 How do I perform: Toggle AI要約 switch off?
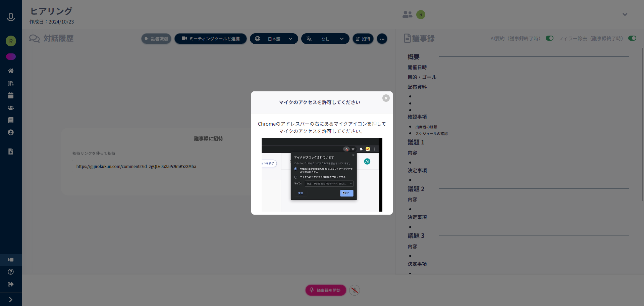549,38
